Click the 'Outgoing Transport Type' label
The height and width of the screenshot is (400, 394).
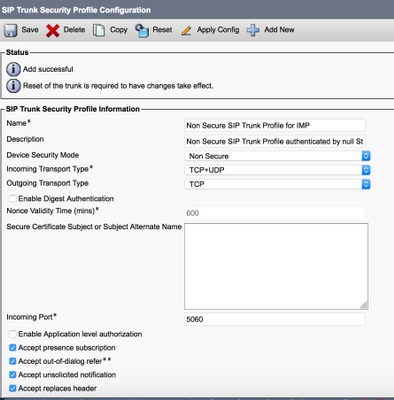pos(47,183)
